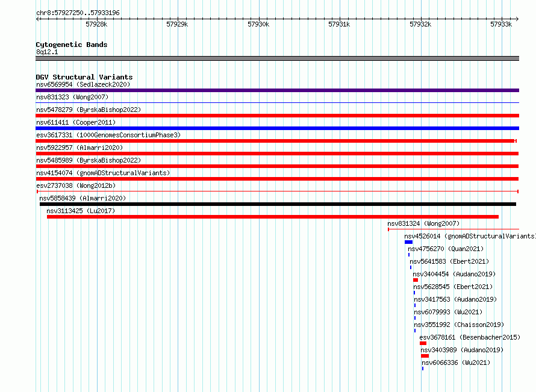Select the nsv4756270 (Quan2021) label
Viewport: 536px width, 392px height.
click(x=446, y=249)
